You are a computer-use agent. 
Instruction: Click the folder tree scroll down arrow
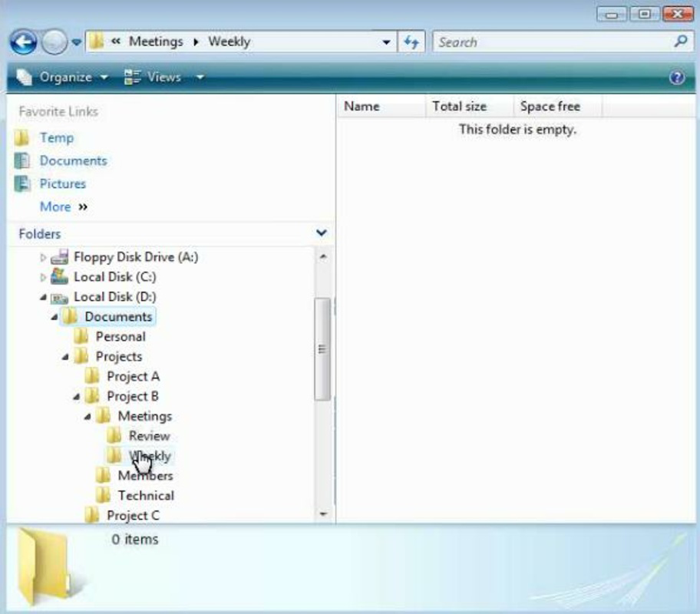click(323, 514)
